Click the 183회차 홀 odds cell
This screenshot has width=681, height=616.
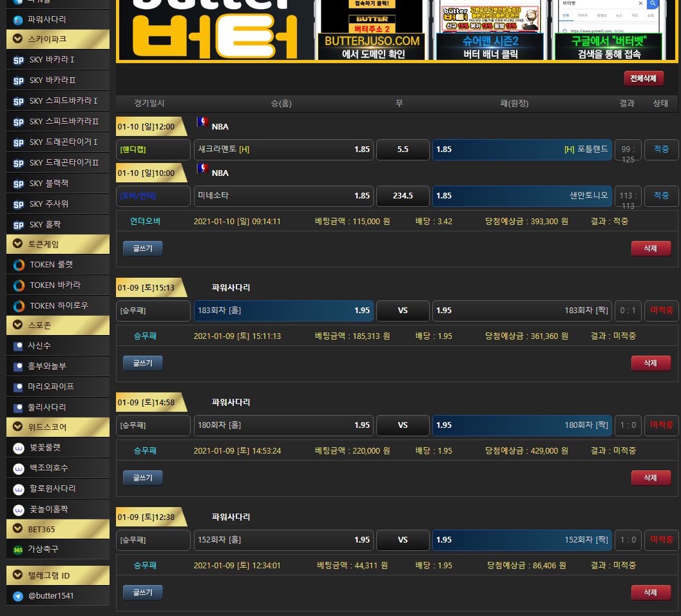pos(283,311)
